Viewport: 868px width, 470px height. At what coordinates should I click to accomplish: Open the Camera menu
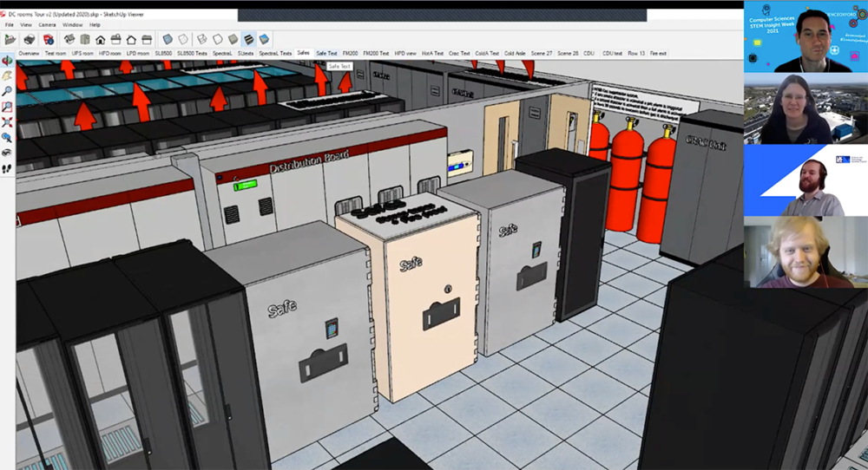47,25
